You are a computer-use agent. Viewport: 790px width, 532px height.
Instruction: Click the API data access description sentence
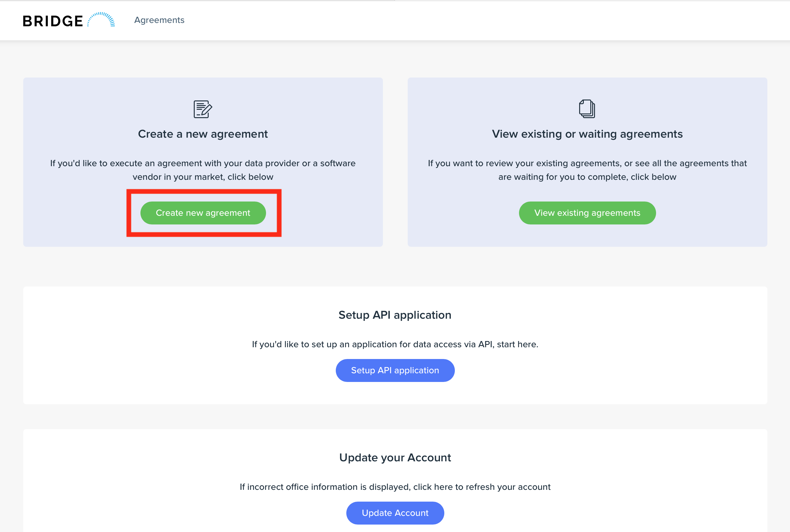point(395,344)
